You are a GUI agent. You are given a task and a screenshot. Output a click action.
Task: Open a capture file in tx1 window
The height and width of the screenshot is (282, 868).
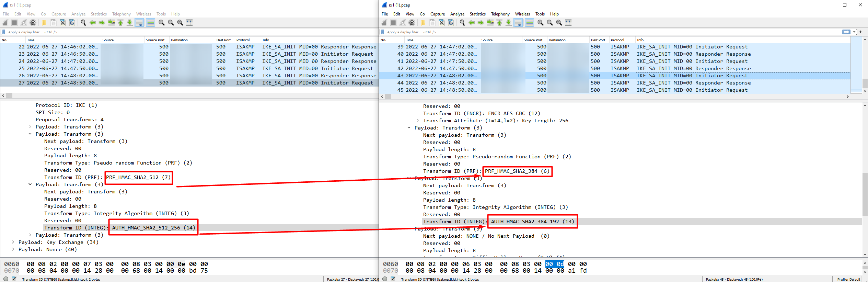[x=44, y=23]
